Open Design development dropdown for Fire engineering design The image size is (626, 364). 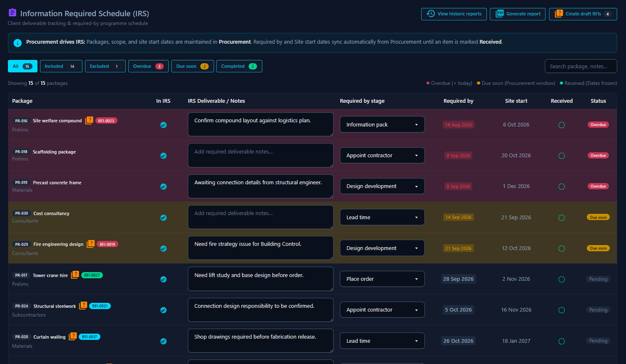[x=382, y=248]
